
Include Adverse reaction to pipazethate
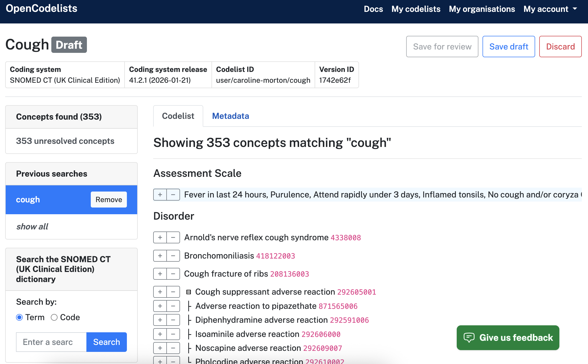pos(160,306)
